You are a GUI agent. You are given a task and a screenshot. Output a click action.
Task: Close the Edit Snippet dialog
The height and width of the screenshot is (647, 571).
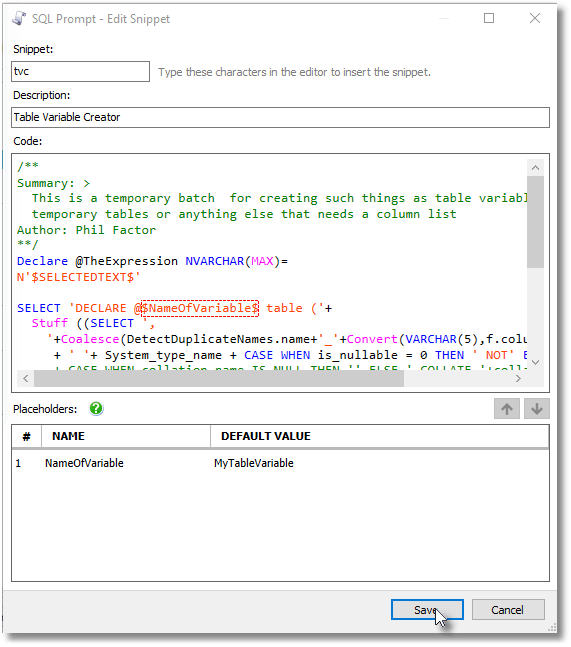(535, 18)
